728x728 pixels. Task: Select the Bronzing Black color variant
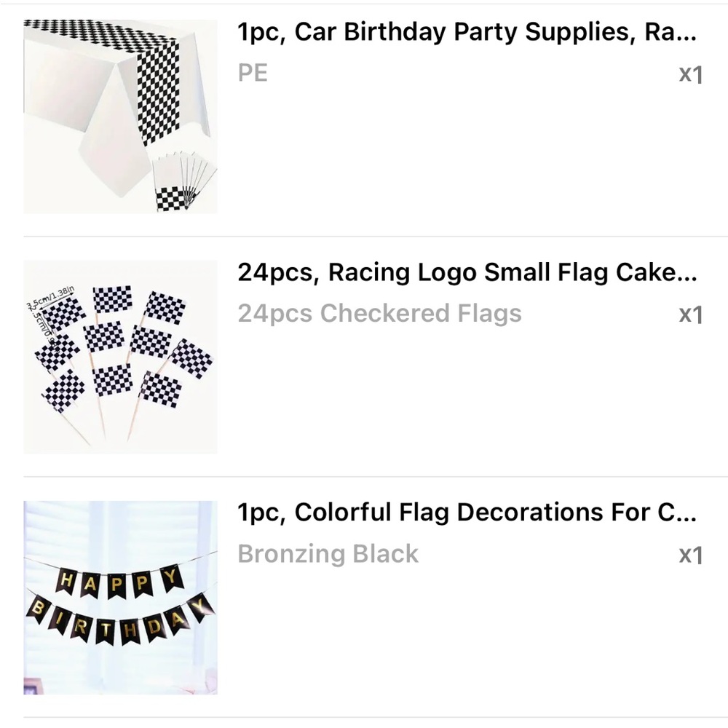click(328, 554)
